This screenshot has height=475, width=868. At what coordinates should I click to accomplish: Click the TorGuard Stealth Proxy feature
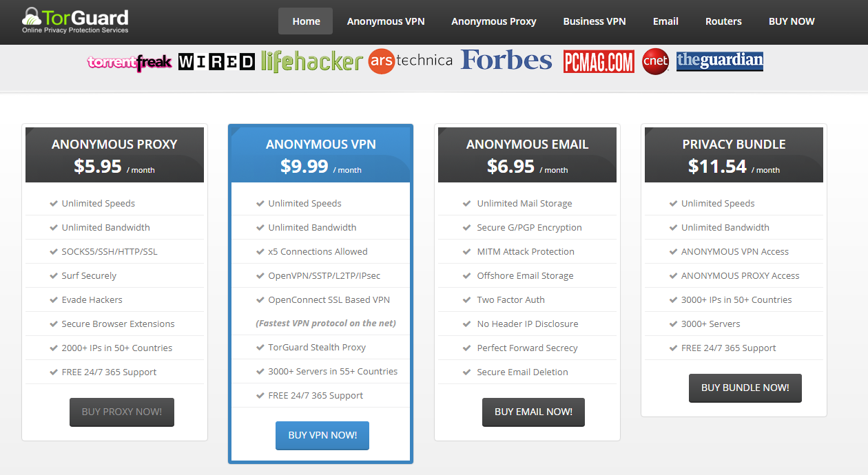tap(317, 347)
